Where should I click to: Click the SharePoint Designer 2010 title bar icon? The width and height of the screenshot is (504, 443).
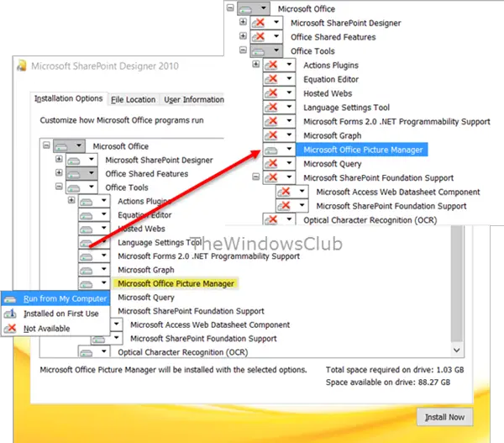(22, 66)
